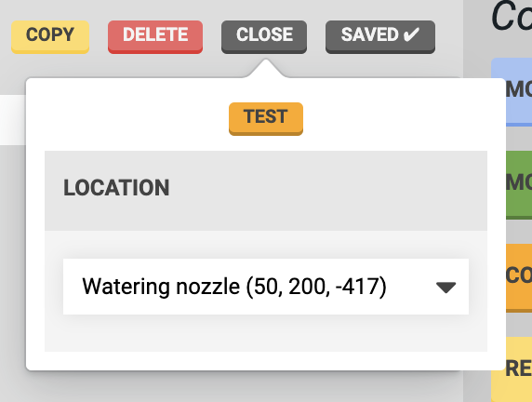Click the checkmark icon in SAVED
532x402 pixels.
tap(411, 34)
